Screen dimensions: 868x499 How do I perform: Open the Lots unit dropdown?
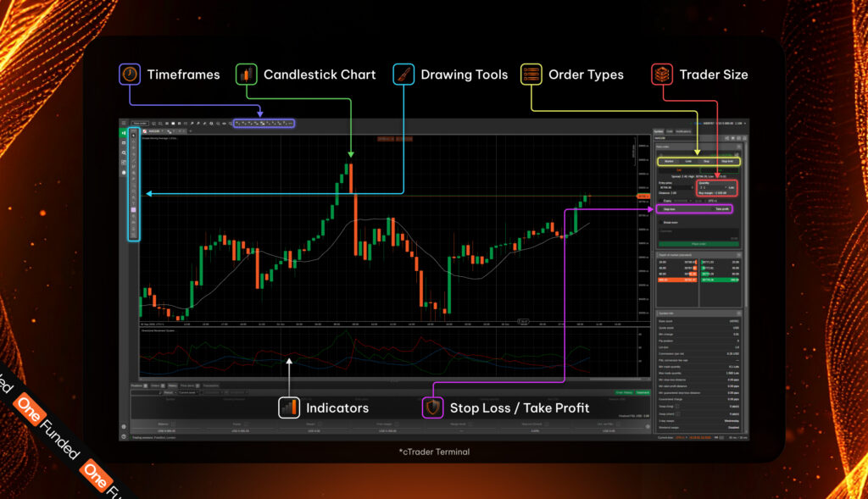(732, 187)
